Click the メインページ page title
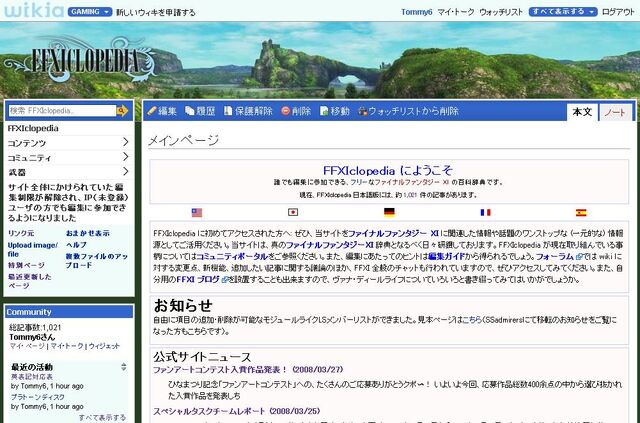The width and height of the screenshot is (640, 423). 183,140
